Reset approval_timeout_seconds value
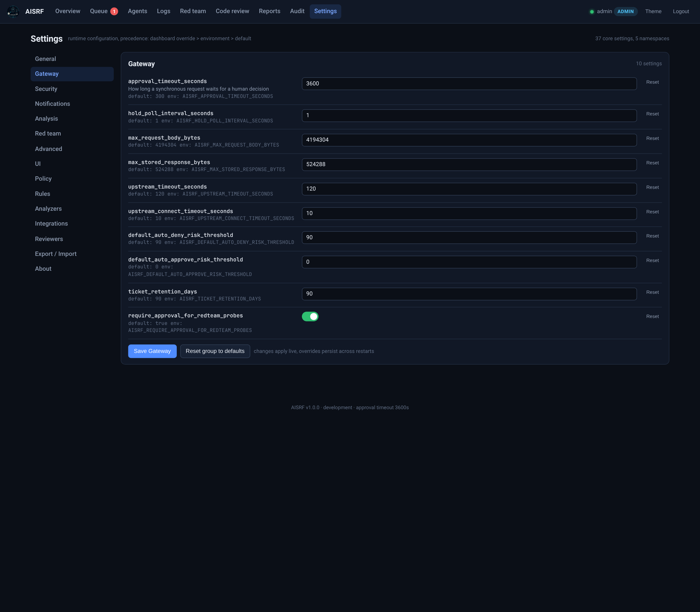 click(x=652, y=82)
